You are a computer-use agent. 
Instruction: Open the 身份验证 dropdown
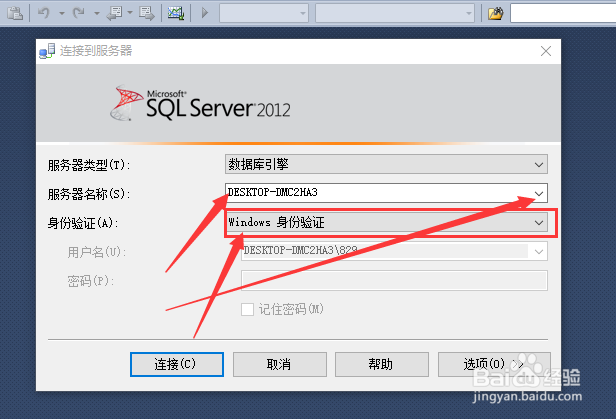(x=386, y=223)
